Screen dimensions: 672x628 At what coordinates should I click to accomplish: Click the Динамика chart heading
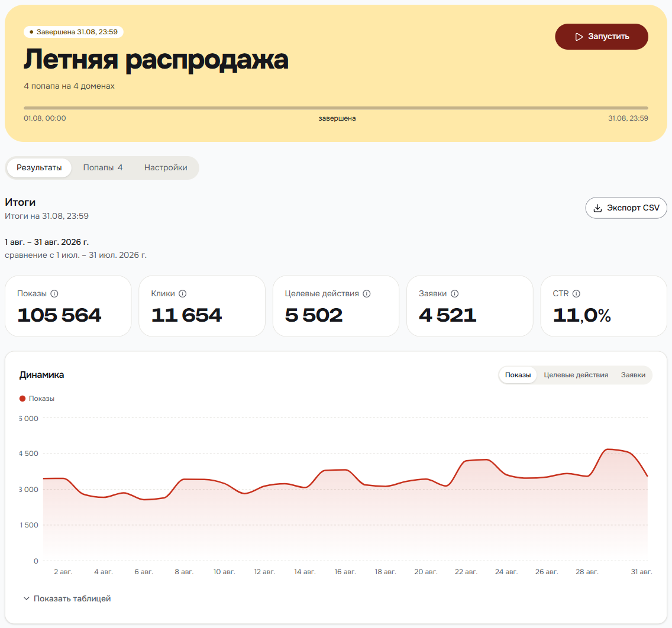(41, 375)
